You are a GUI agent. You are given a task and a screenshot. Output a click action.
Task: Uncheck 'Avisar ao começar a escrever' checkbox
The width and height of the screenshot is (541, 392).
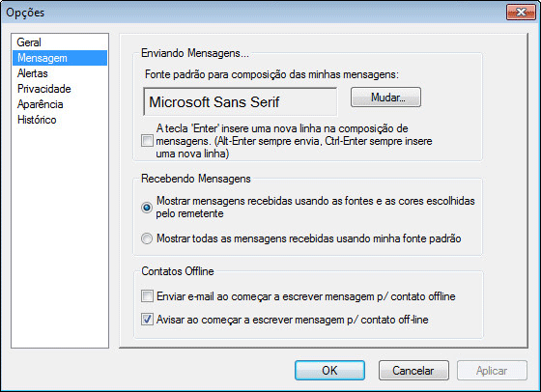pyautogui.click(x=147, y=320)
